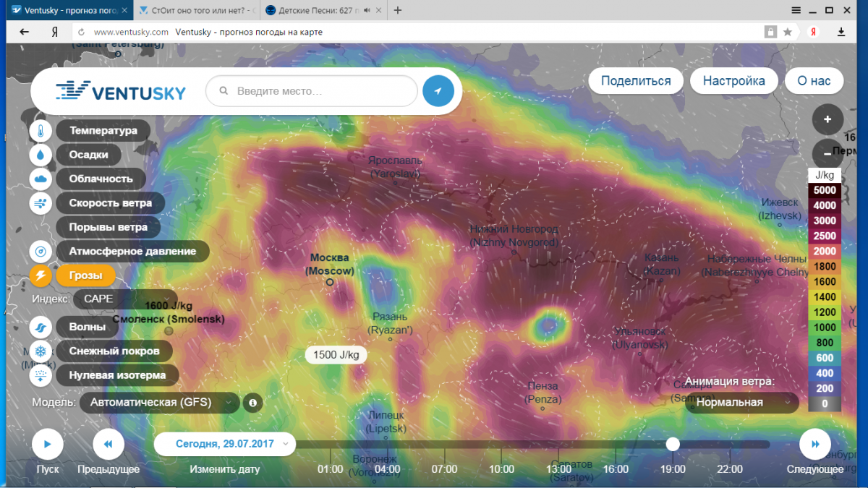Screen dimensions: 868x488
Task: Click the snowflake snow cover icon
Action: pos(41,351)
